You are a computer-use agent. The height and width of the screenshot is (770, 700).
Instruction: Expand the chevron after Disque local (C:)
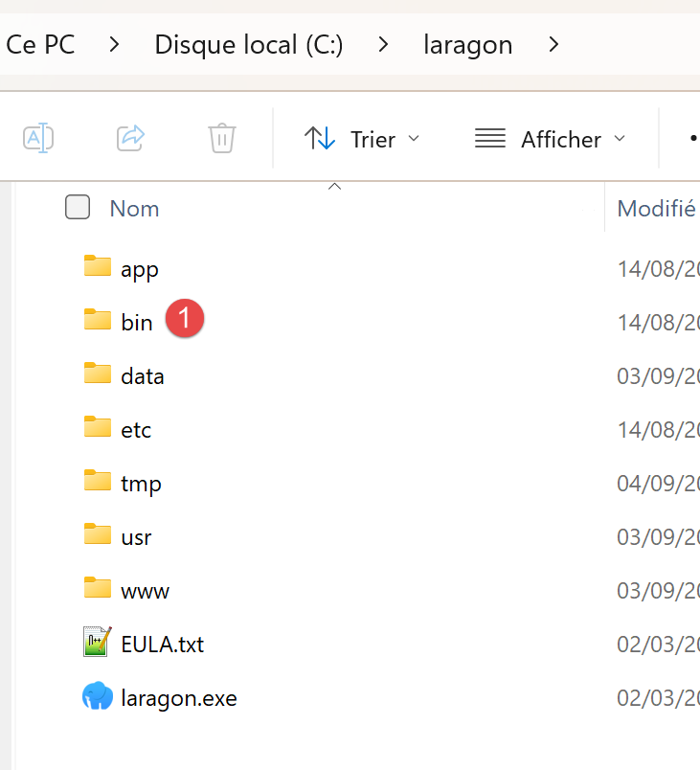[x=383, y=45]
